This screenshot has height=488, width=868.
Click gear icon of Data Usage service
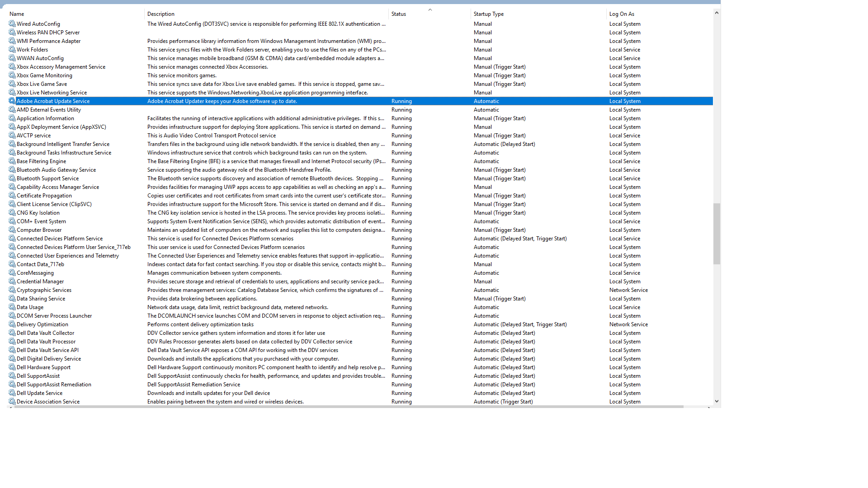coord(12,307)
